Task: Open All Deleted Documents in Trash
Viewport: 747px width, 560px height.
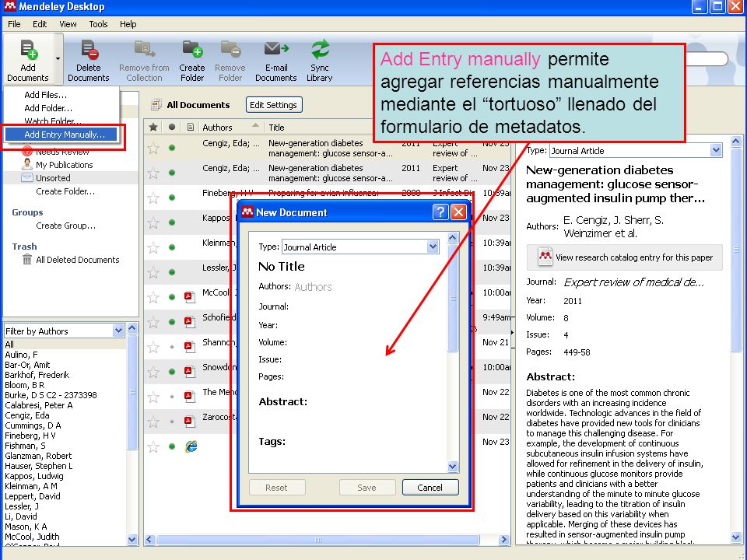Action: 78,260
